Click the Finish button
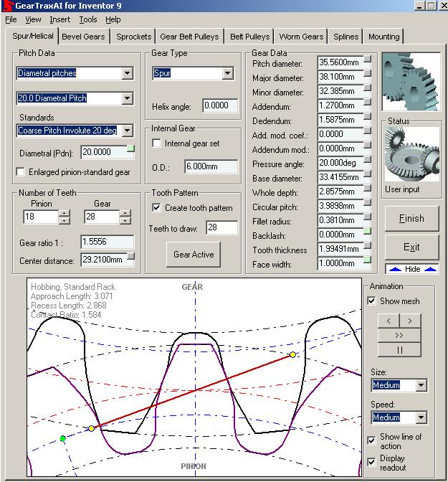This screenshot has height=482, width=448. point(411,218)
